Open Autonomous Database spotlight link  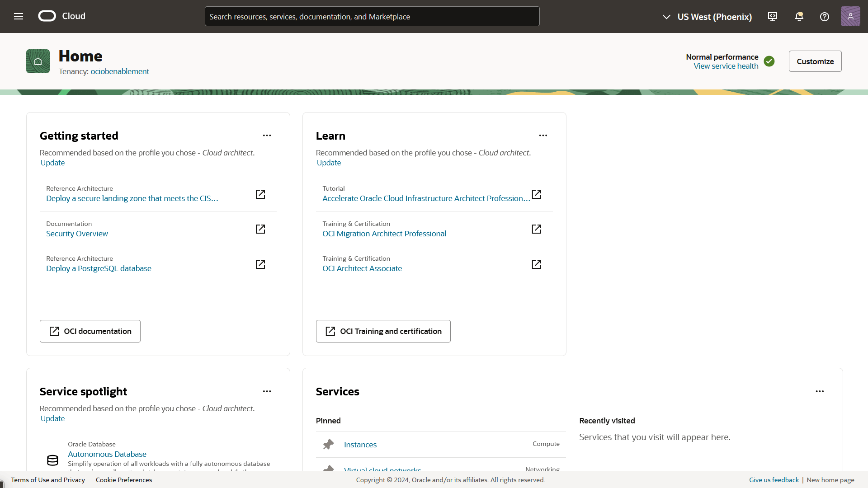[x=107, y=454]
